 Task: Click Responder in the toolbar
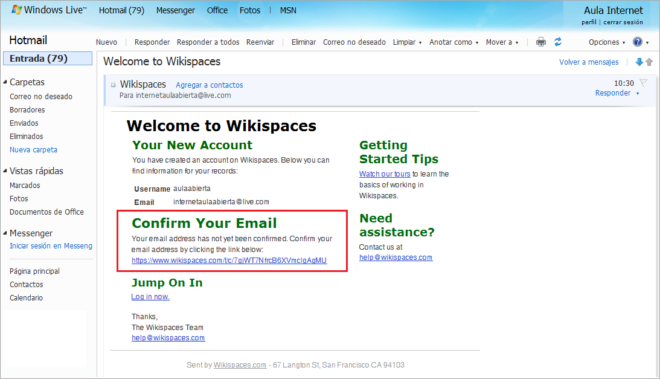(152, 42)
